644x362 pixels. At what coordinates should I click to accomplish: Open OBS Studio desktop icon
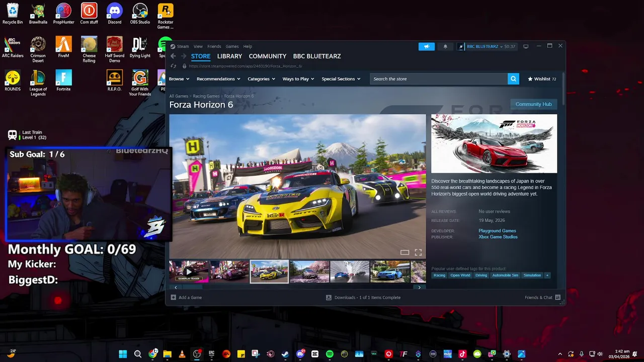tap(140, 14)
